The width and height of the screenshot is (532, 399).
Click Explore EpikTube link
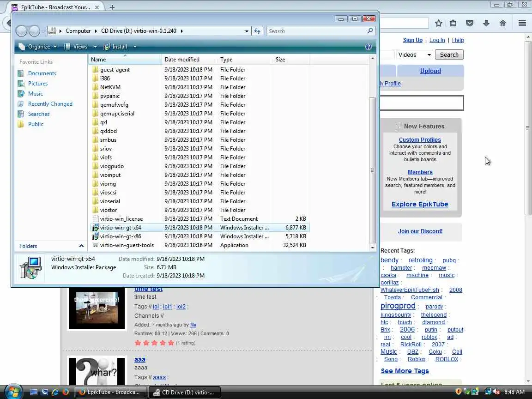(420, 204)
